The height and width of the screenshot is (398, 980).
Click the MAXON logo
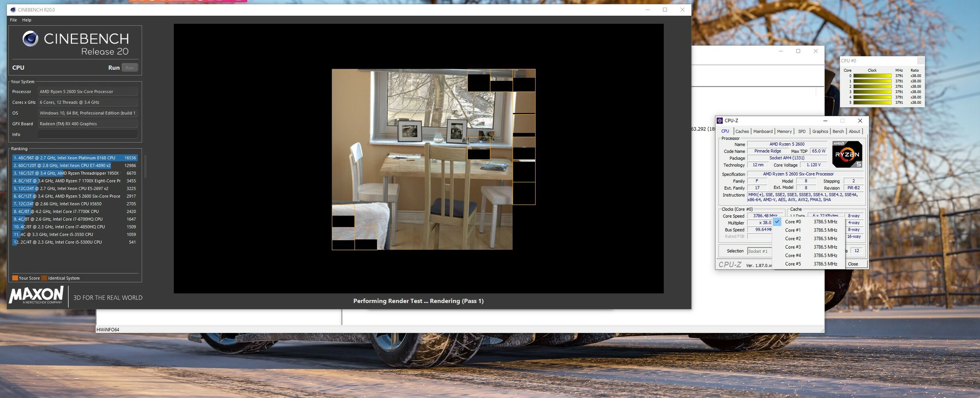[x=36, y=295]
